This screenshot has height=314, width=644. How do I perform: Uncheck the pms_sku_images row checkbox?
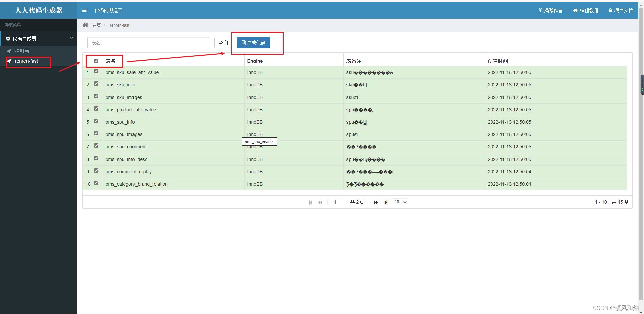pos(96,96)
